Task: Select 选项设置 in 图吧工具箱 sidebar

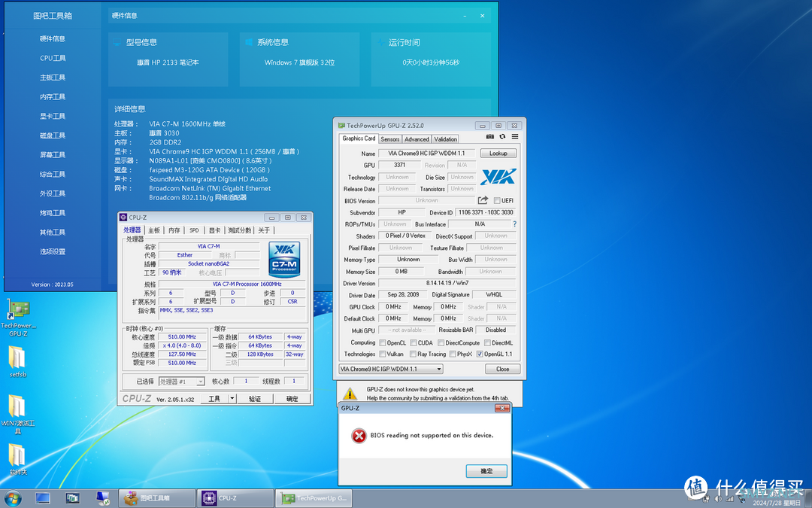Action: coord(53,251)
